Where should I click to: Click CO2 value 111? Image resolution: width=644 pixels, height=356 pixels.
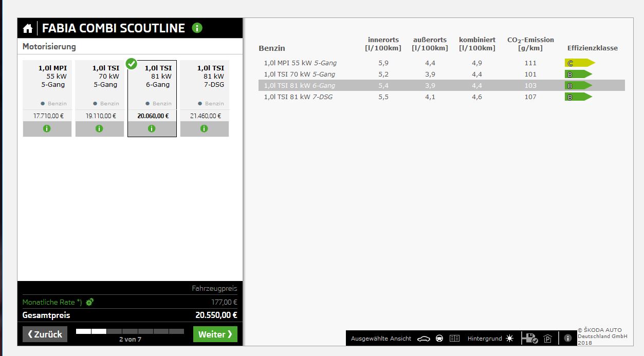tap(530, 63)
